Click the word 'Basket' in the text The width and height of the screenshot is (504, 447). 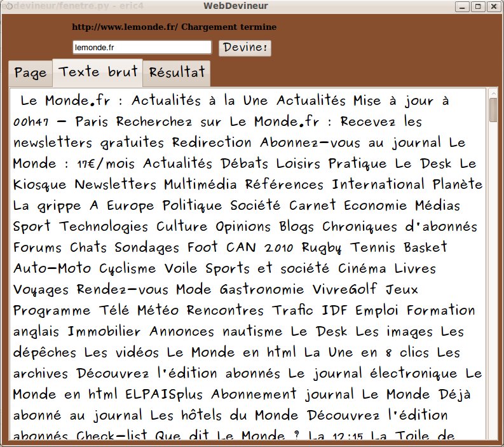425,247
